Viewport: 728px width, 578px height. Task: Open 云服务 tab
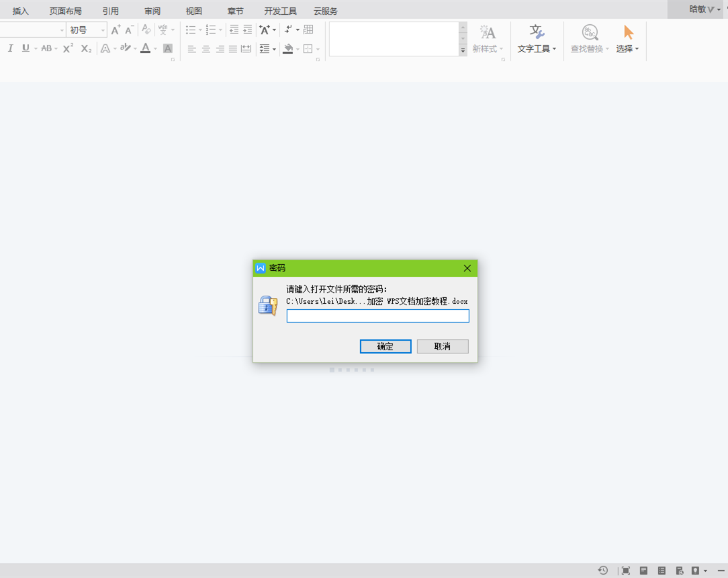(x=326, y=11)
